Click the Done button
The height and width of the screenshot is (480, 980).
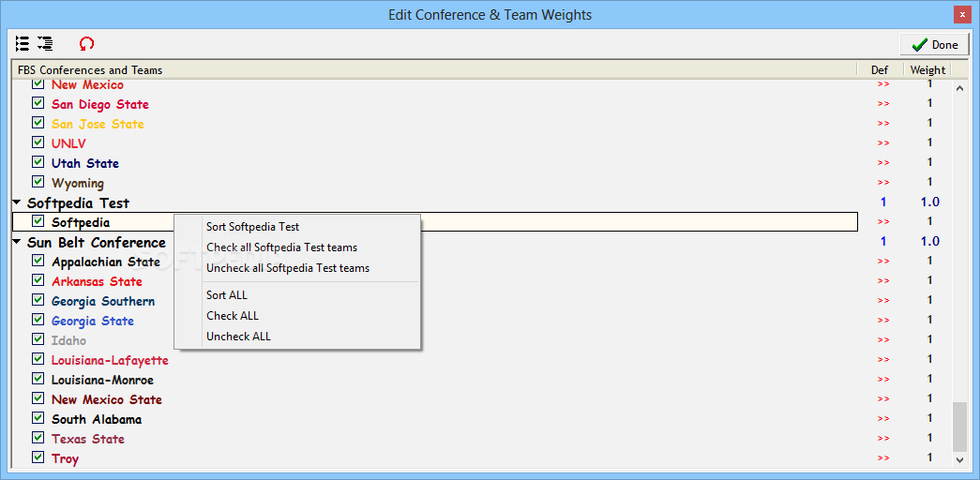[x=935, y=44]
